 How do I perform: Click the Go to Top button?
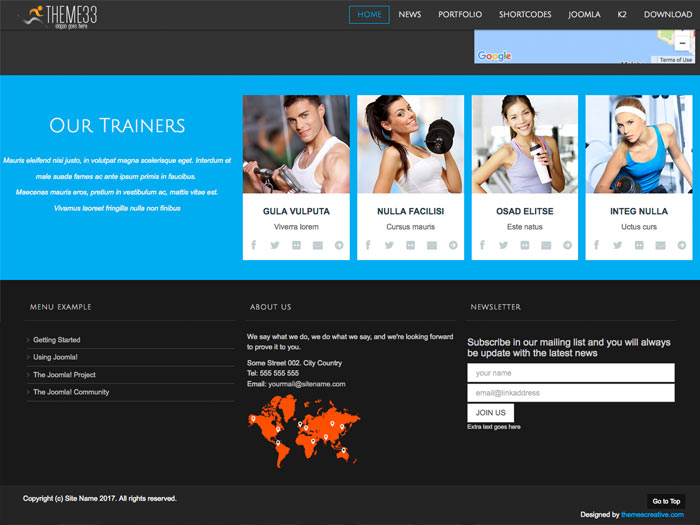point(666,501)
